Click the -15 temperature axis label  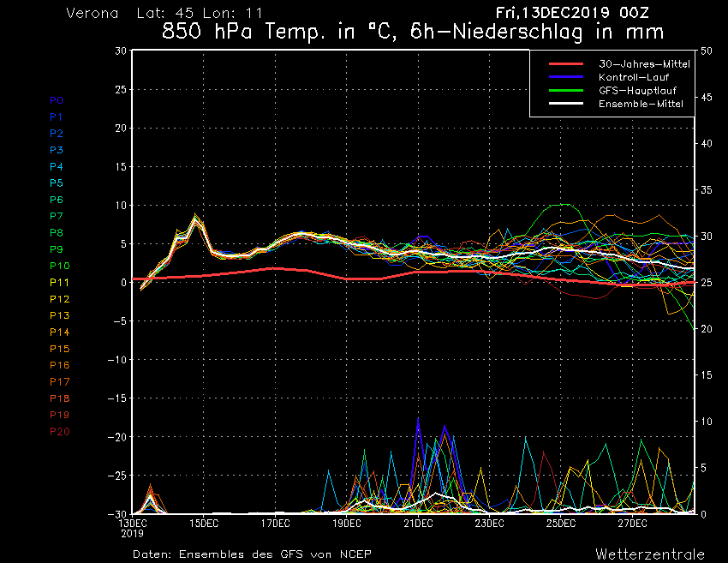click(117, 398)
